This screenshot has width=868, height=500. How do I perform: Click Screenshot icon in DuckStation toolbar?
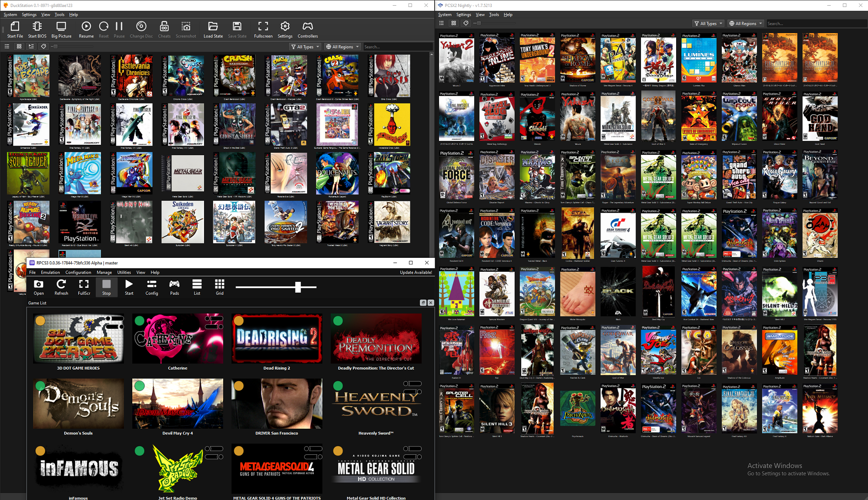pos(186,30)
